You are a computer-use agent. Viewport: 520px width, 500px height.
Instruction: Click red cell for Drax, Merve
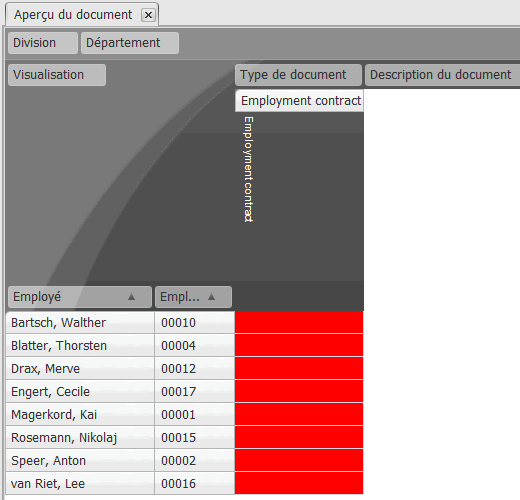pyautogui.click(x=299, y=368)
